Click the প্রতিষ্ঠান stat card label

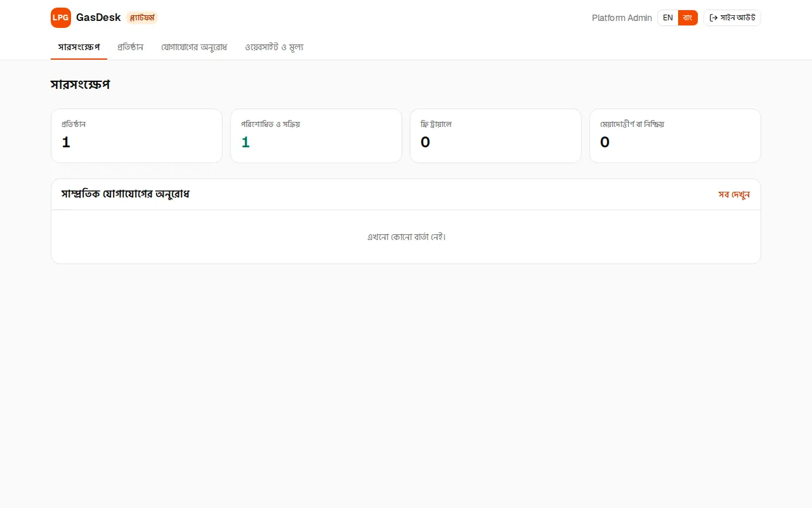coord(74,124)
